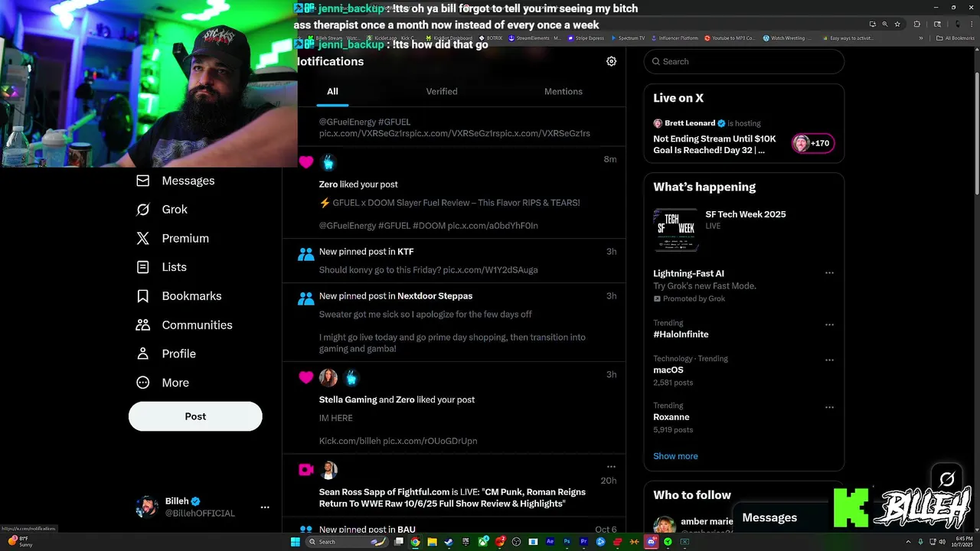The height and width of the screenshot is (551, 980).
Task: Open more options for the #HaloInfinite trend
Action: 829,324
